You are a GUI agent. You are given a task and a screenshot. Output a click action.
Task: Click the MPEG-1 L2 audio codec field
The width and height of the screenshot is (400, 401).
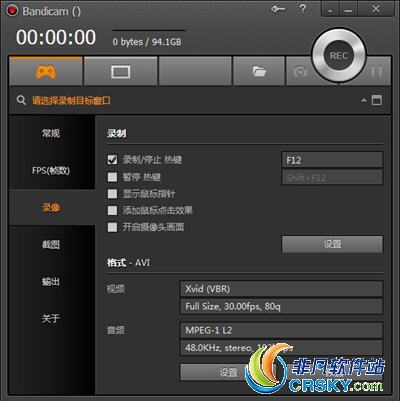[x=281, y=330]
